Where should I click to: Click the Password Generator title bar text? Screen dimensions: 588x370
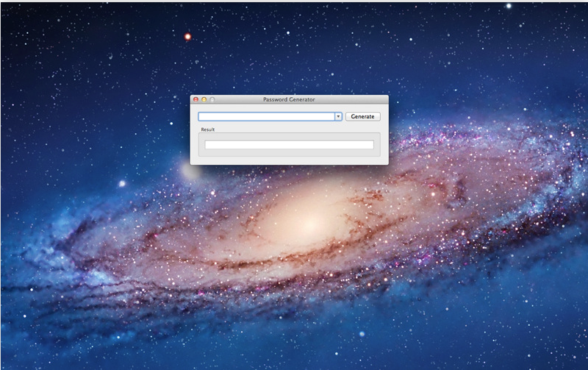289,99
